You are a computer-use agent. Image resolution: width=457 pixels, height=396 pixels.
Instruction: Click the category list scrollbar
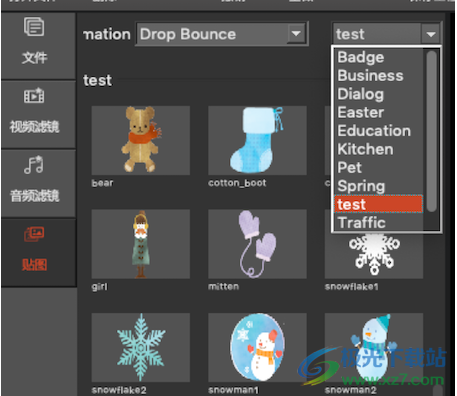click(x=432, y=131)
